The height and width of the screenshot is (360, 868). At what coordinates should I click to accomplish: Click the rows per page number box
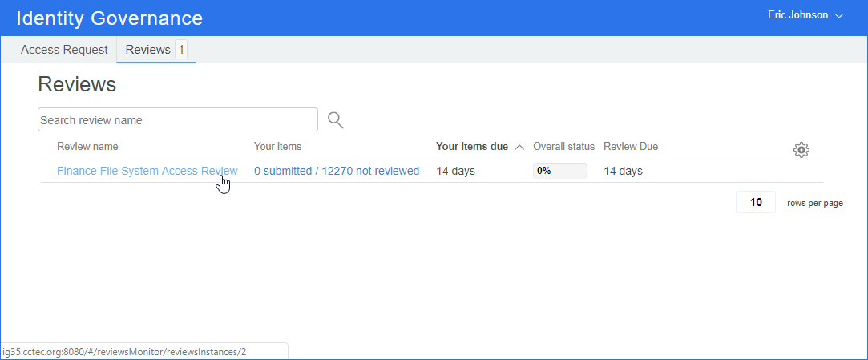[x=755, y=203]
